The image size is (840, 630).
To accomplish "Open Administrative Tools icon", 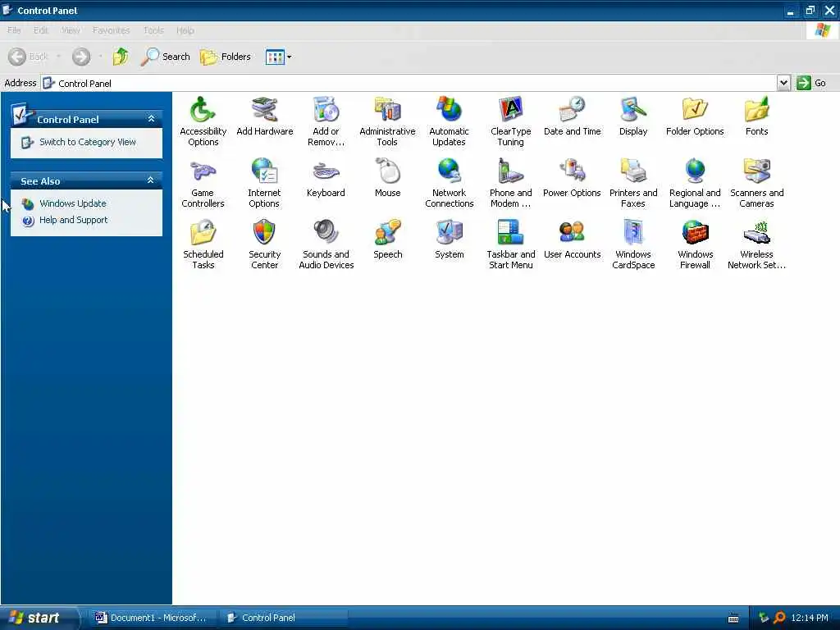I will click(x=387, y=109).
